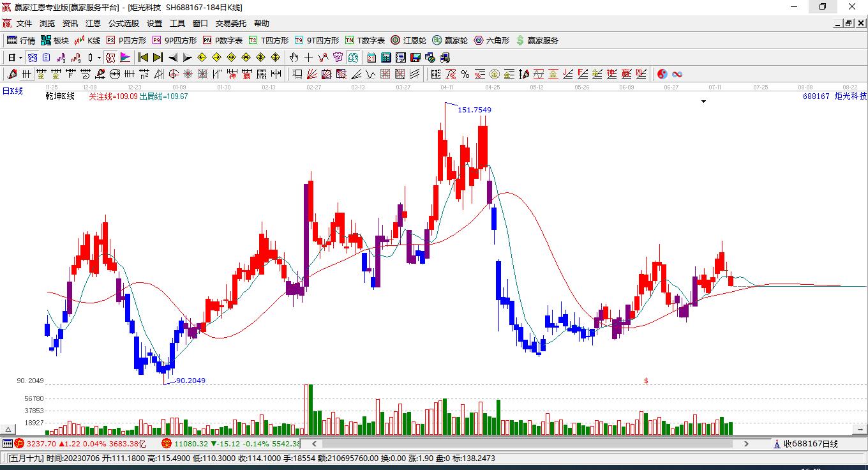Viewport: 868px width, 470px height.
Task: Select the red fan lines drawing tool
Action: coord(312,74)
